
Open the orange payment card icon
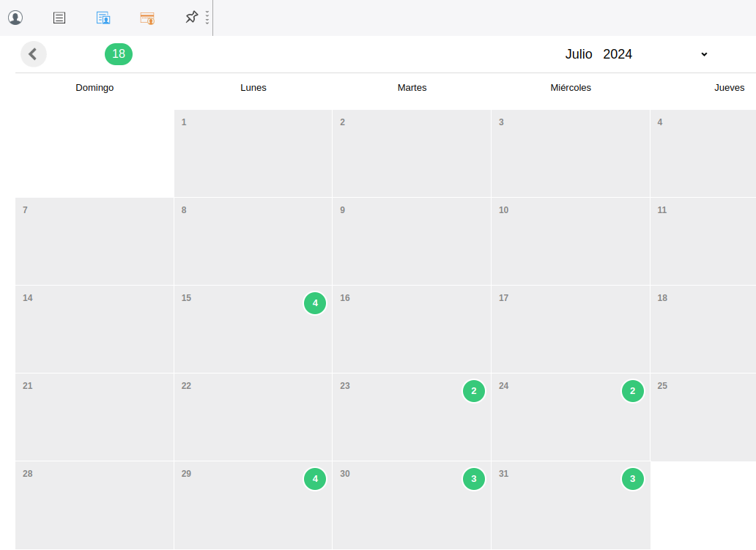click(x=147, y=18)
